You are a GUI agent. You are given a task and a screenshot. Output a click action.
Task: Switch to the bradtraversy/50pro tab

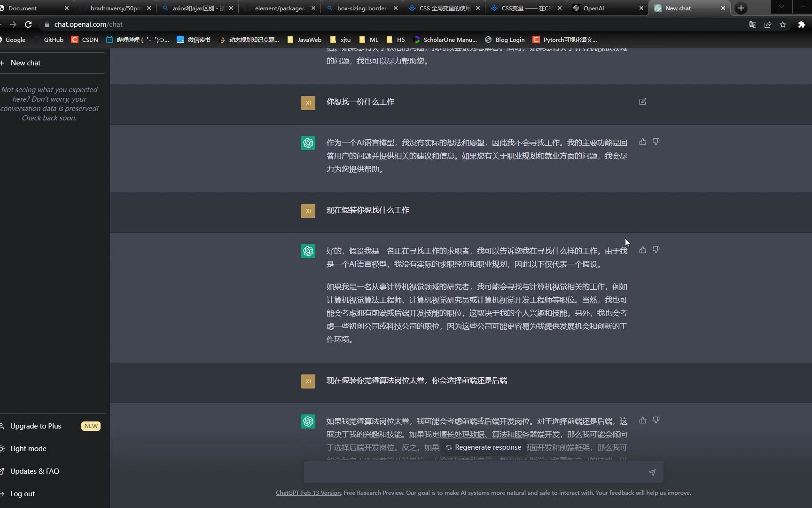click(115, 8)
